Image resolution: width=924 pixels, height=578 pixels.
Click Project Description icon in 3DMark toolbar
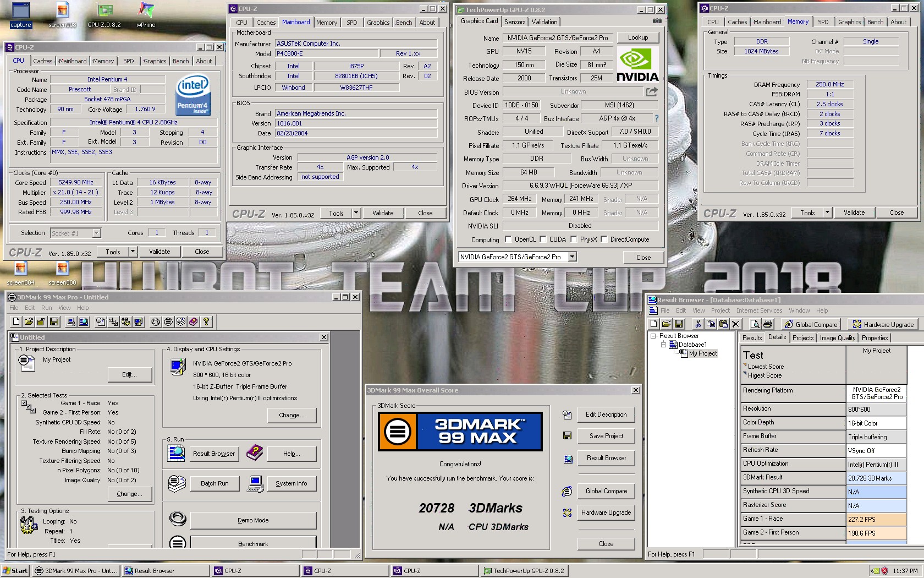click(x=101, y=321)
